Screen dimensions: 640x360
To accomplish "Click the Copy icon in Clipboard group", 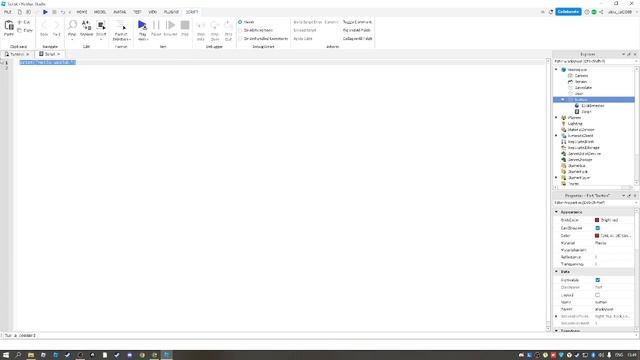I will click(20, 30).
